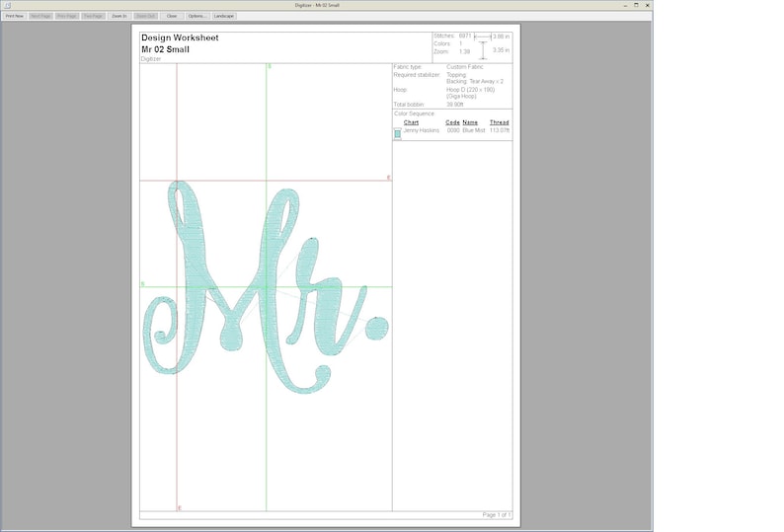Open the print Options dialog
784x532 pixels.
click(x=197, y=16)
